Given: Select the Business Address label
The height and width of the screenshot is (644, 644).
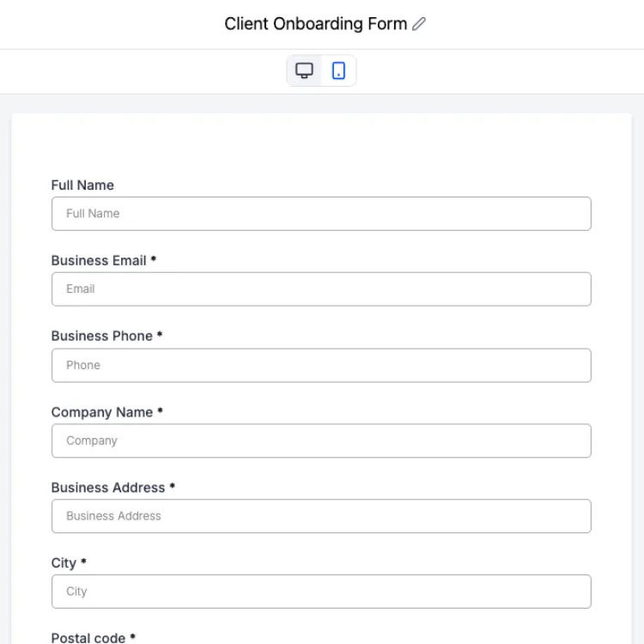Looking at the screenshot, I should 108,488.
